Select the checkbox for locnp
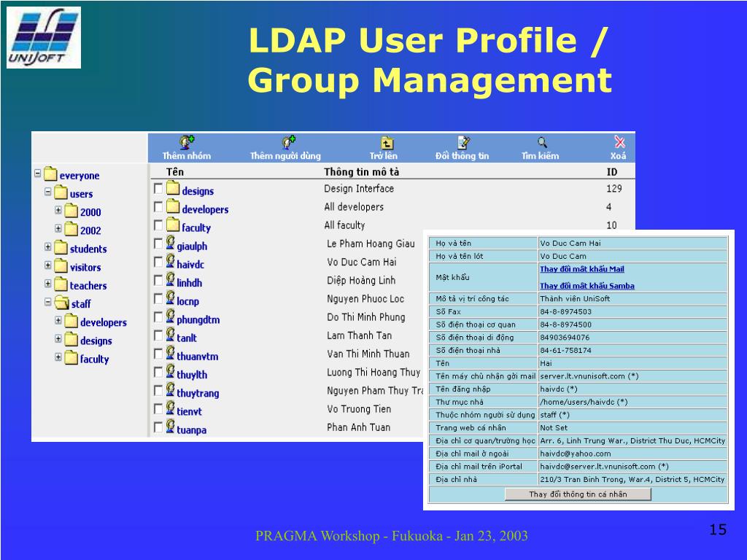 [158, 298]
